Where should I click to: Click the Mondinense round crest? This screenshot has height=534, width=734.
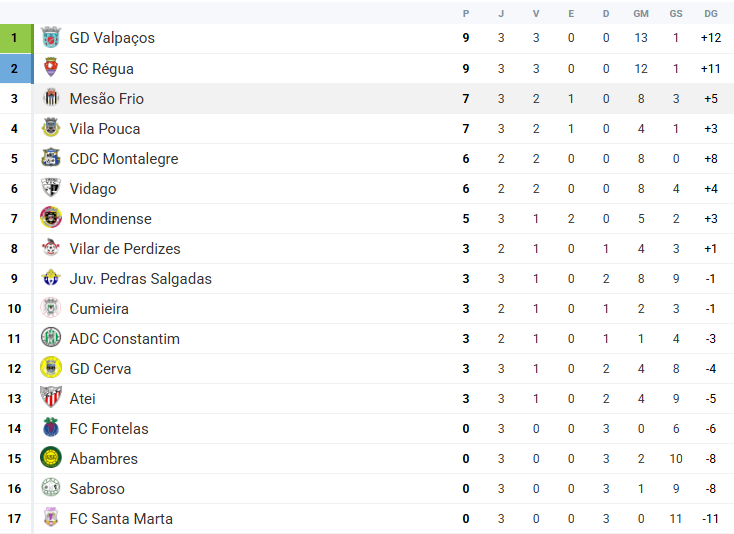click(51, 218)
